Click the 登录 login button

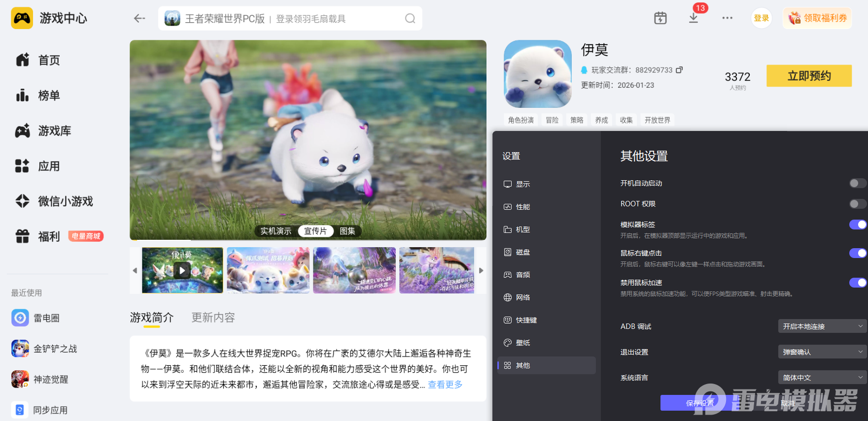coord(762,18)
